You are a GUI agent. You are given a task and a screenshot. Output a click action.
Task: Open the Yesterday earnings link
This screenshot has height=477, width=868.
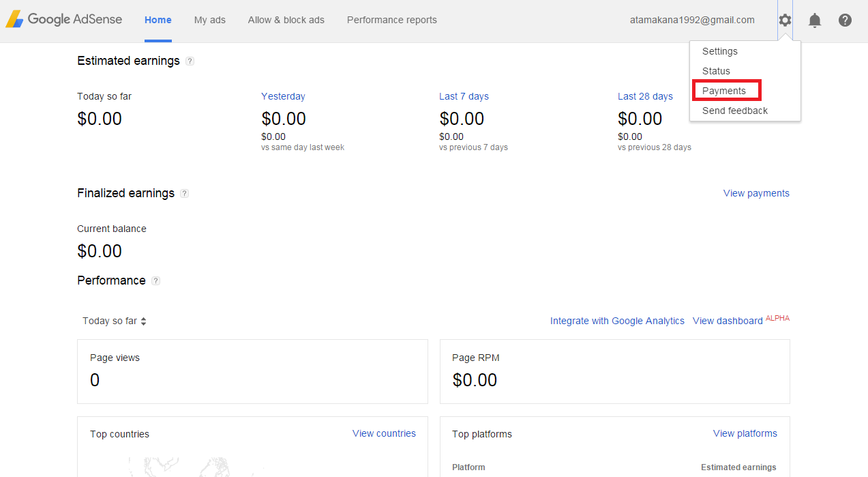(283, 96)
